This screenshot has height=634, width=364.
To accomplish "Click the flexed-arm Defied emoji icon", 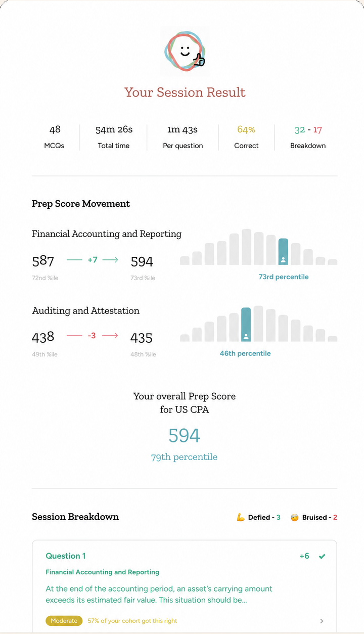I will [x=241, y=517].
